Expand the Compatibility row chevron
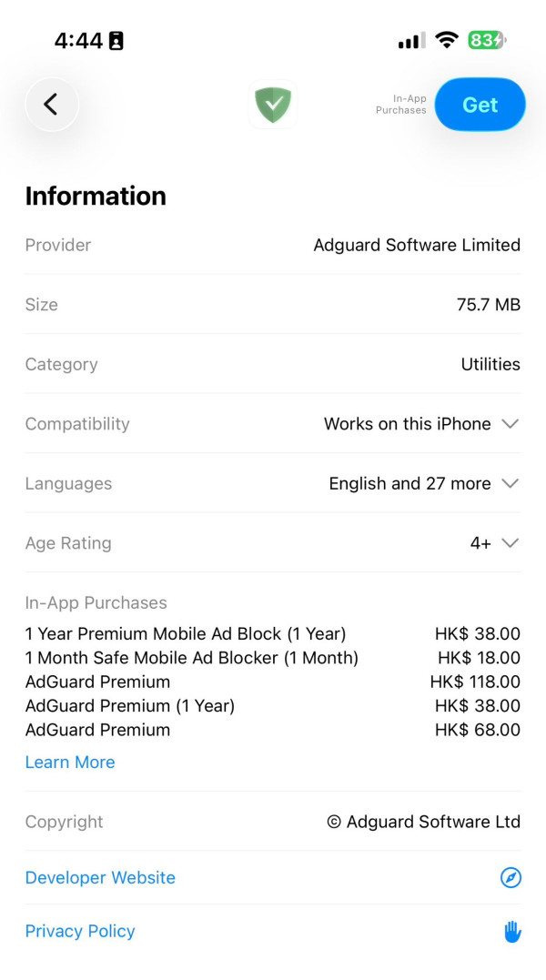 (x=511, y=424)
